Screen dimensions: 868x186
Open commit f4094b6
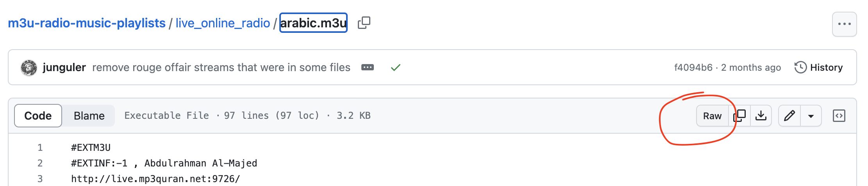coord(693,67)
